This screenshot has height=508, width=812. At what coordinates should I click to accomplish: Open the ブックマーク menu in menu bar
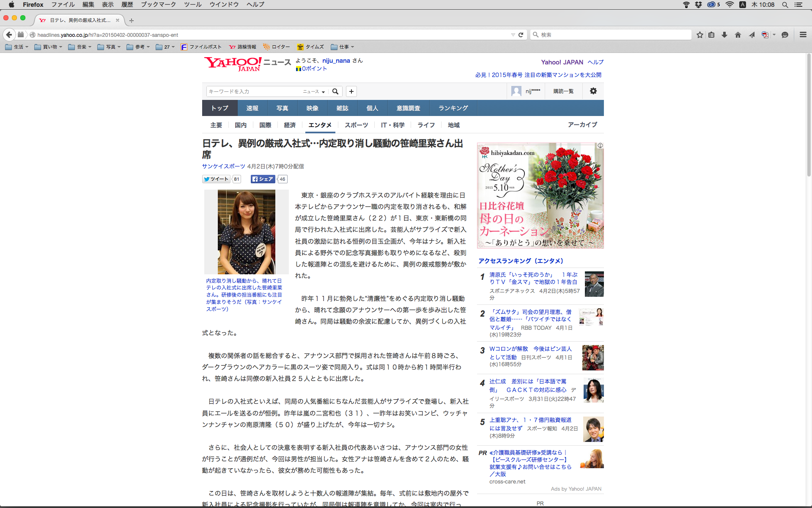158,5
